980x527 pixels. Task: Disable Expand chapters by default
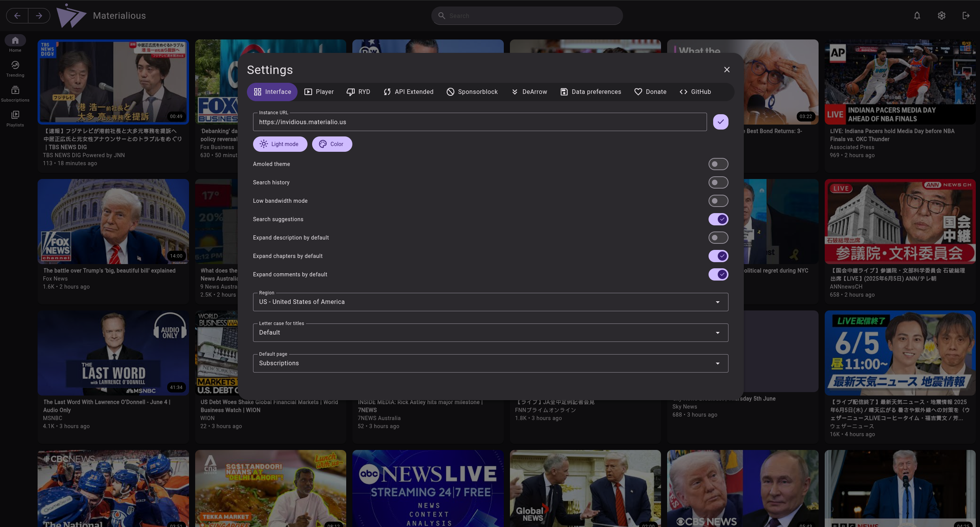pyautogui.click(x=718, y=256)
